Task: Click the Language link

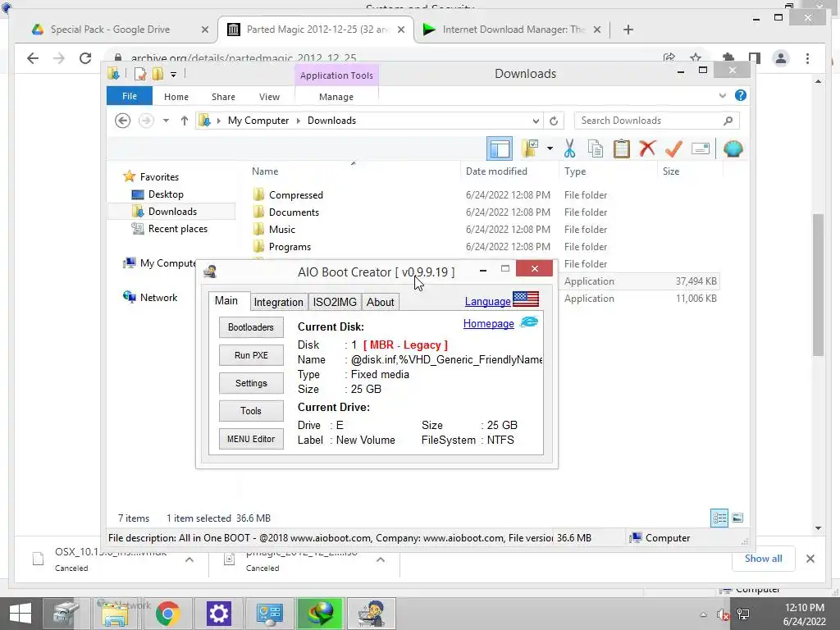Action: click(x=487, y=301)
